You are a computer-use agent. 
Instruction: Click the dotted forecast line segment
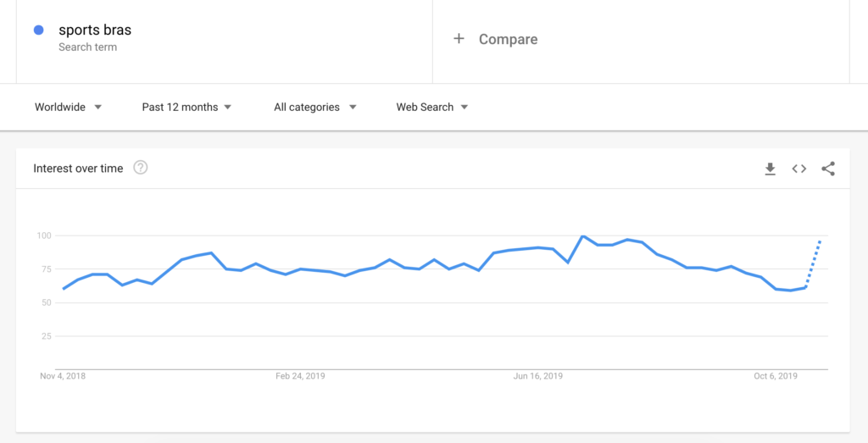click(x=814, y=263)
